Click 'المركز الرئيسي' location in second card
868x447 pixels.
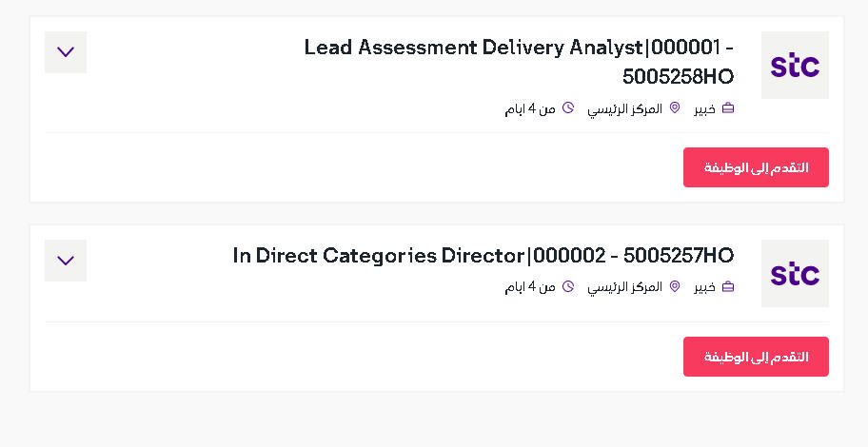pyautogui.click(x=624, y=288)
